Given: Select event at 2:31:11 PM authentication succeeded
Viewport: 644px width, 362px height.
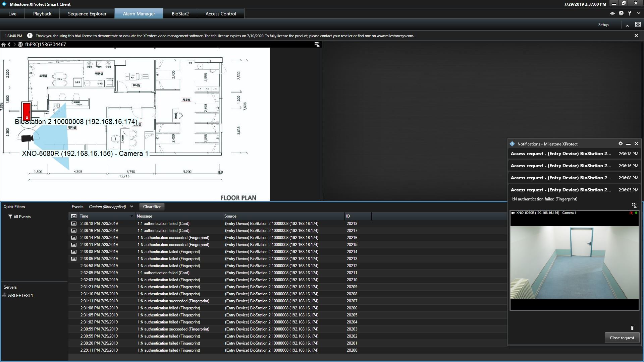Looking at the screenshot, I should [287, 301].
